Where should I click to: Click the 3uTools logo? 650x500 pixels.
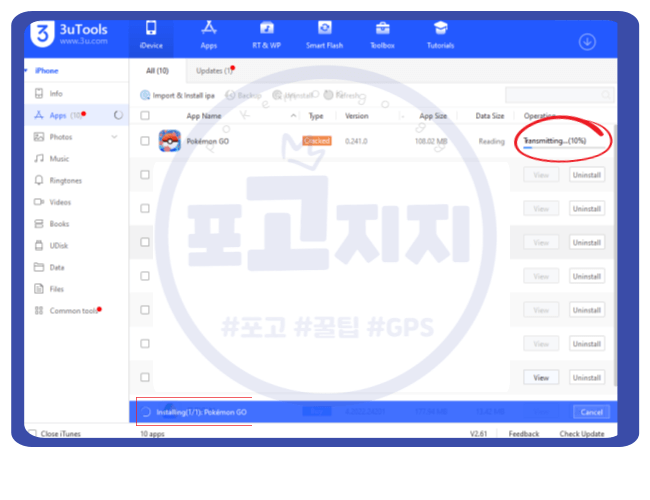click(x=70, y=34)
